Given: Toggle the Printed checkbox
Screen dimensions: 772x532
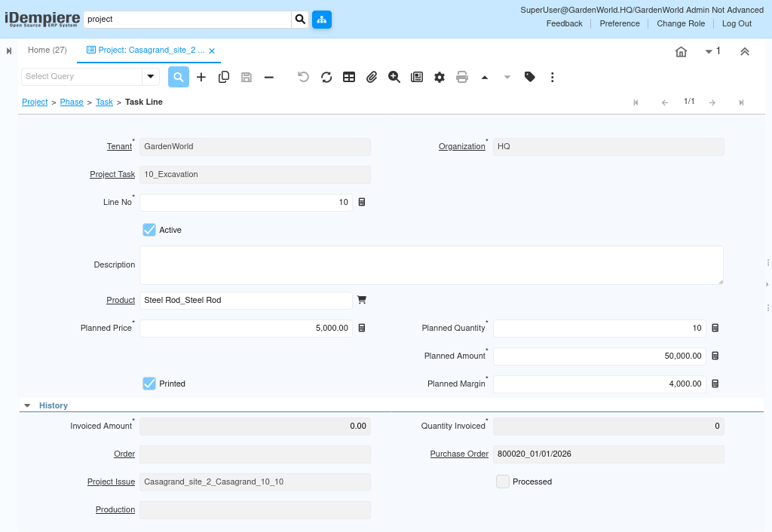Looking at the screenshot, I should pyautogui.click(x=149, y=384).
